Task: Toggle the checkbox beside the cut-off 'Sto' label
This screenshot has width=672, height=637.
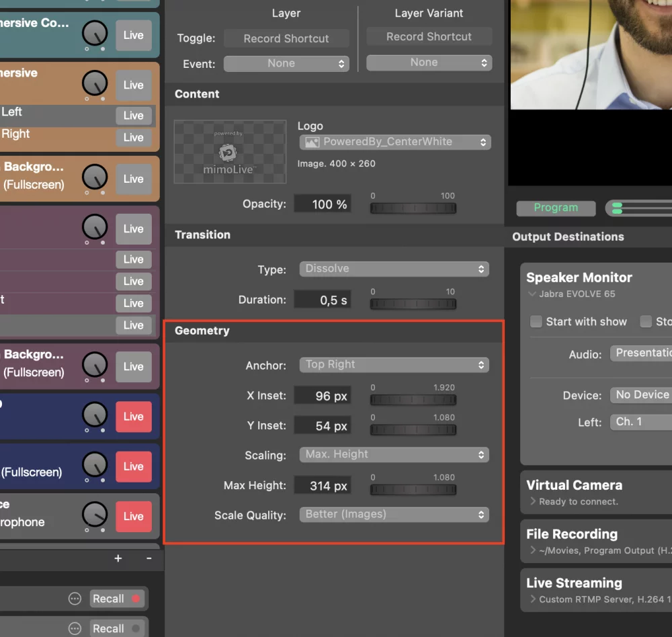Action: (646, 321)
